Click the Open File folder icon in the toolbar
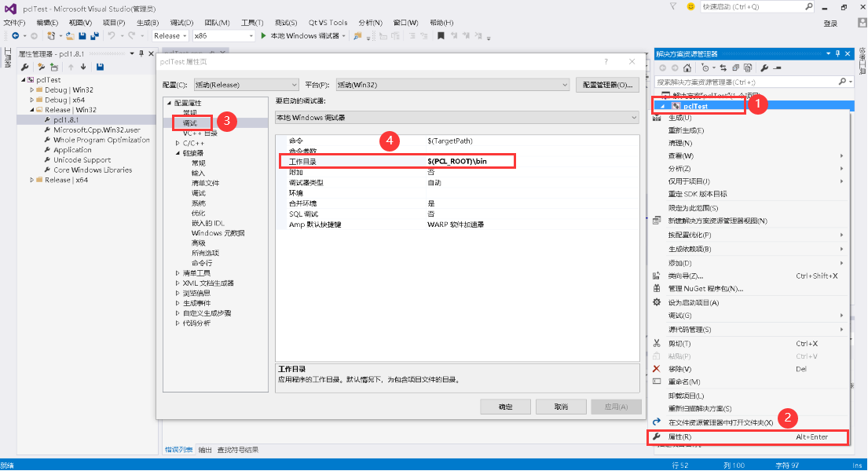The image size is (868, 471). [x=70, y=36]
